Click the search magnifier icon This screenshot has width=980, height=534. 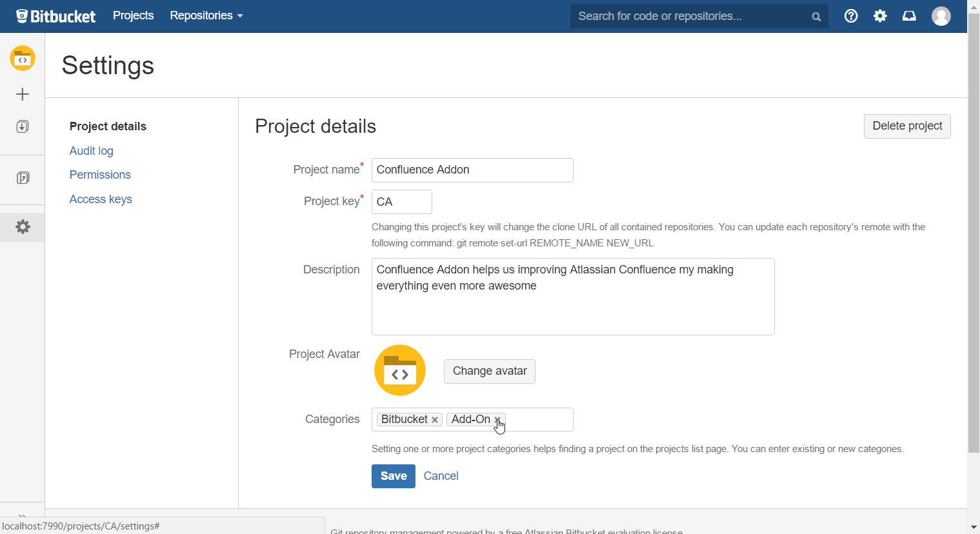[x=815, y=16]
